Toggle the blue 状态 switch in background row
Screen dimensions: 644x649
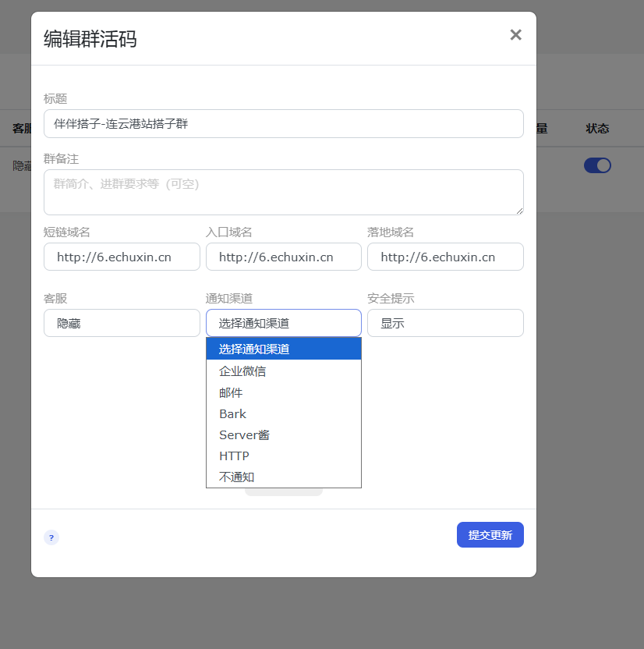pos(597,165)
